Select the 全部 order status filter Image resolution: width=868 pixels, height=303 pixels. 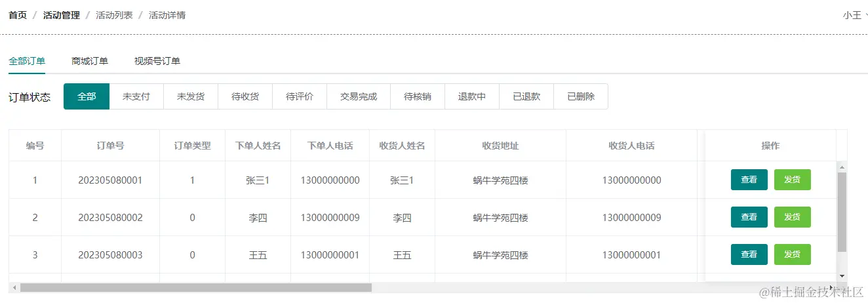[x=87, y=96]
